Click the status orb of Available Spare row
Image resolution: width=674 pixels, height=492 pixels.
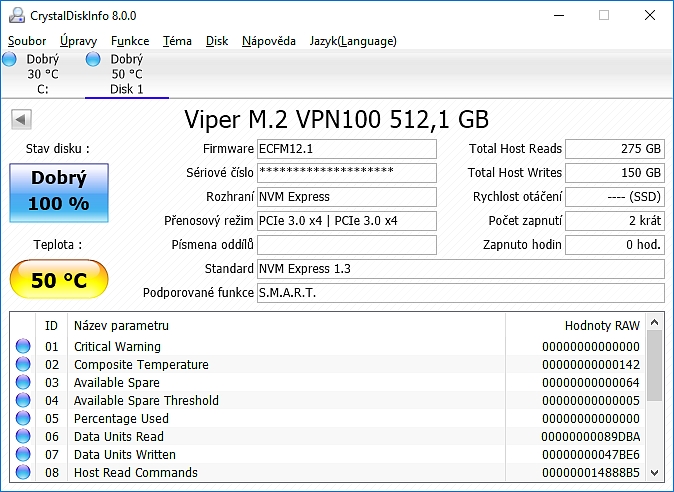(x=23, y=382)
